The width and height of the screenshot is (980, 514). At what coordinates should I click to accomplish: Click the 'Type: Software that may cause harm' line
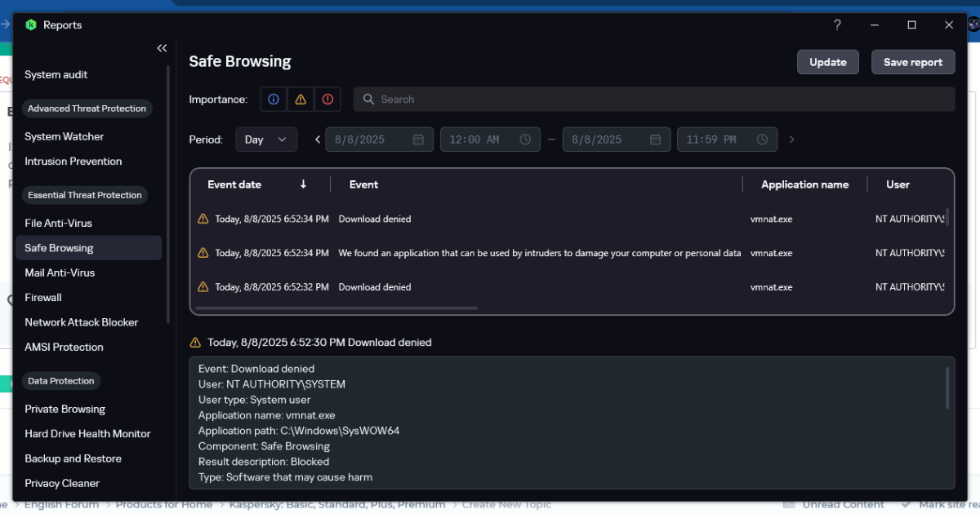(x=285, y=477)
